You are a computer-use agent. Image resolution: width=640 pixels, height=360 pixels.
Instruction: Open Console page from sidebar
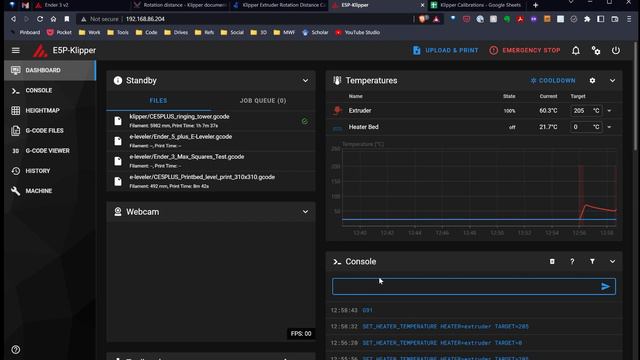pos(50,90)
